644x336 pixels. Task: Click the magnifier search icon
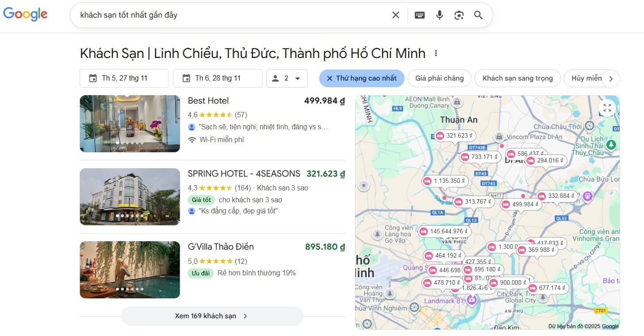tap(478, 15)
